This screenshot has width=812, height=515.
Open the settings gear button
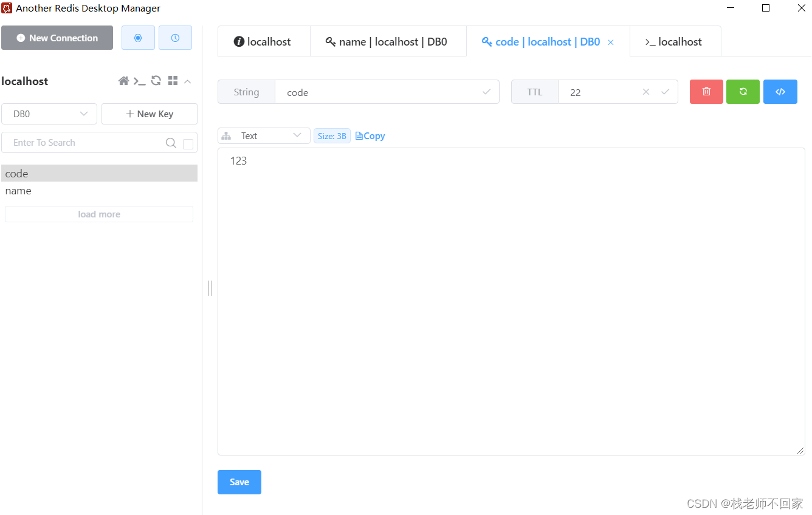click(138, 38)
